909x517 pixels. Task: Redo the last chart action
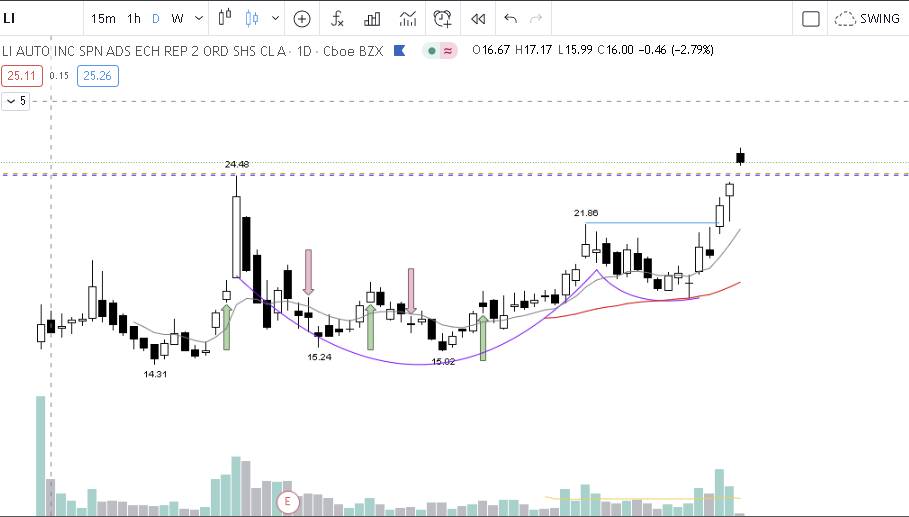[536, 19]
